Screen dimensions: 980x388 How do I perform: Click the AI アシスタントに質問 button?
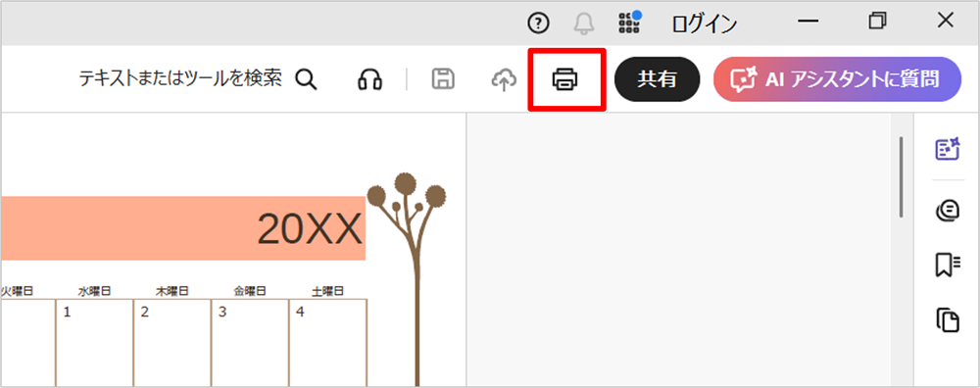point(837,79)
